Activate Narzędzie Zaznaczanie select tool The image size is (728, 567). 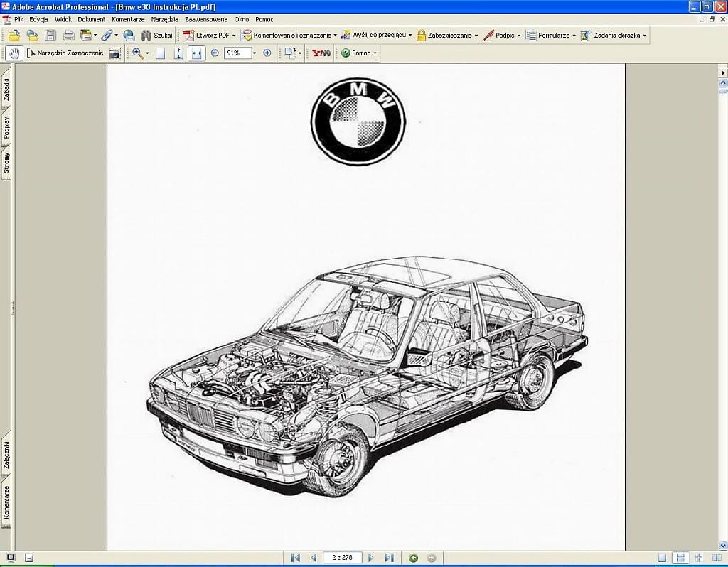pos(65,53)
